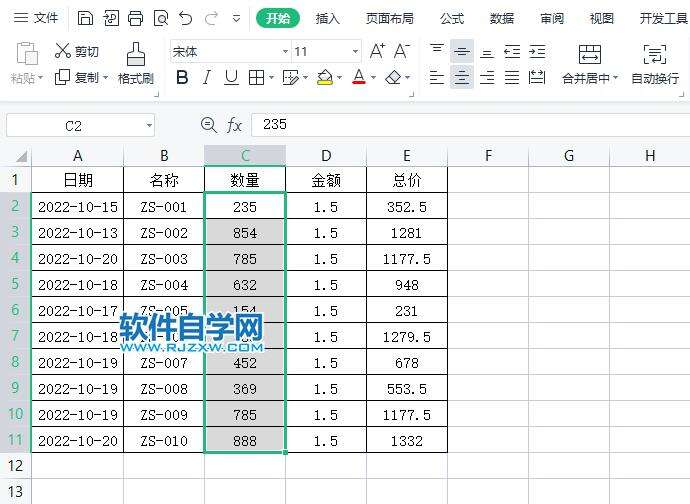690x504 pixels.
Task: Click the Copy (复制) icon
Action: point(62,77)
